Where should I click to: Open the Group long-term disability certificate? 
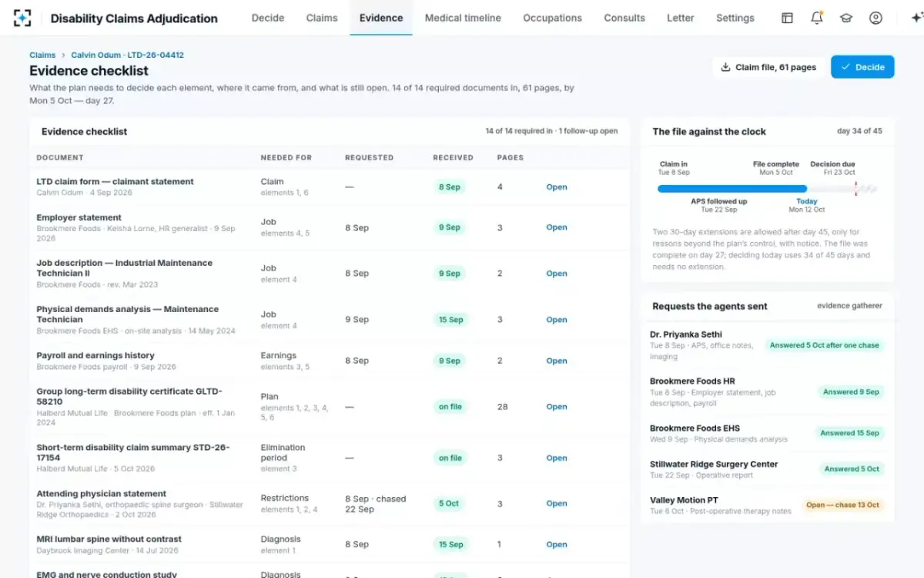click(x=557, y=407)
